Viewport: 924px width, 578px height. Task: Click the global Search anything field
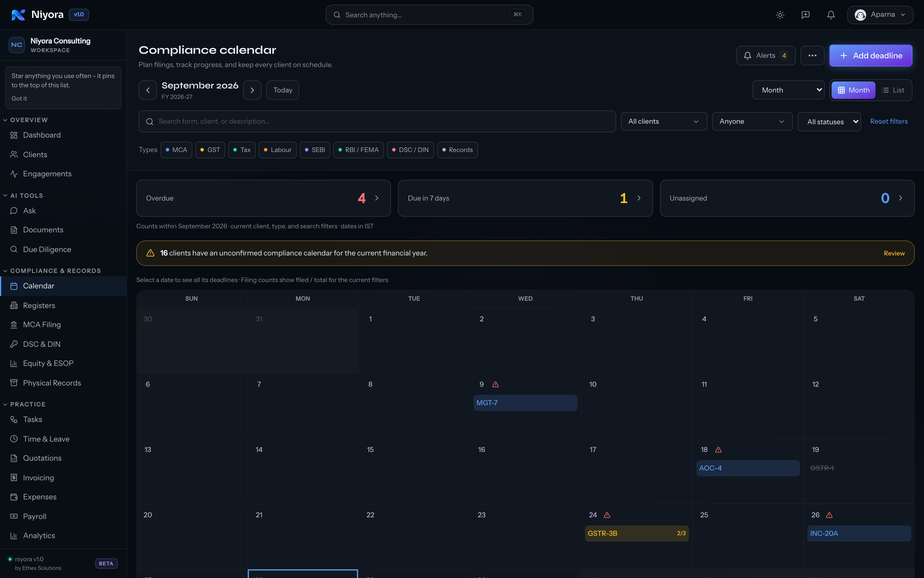[429, 14]
